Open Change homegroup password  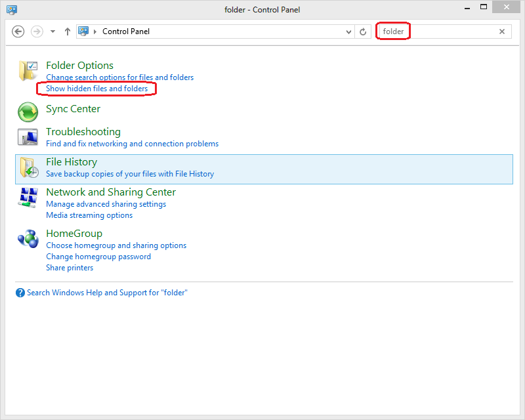[x=98, y=256]
